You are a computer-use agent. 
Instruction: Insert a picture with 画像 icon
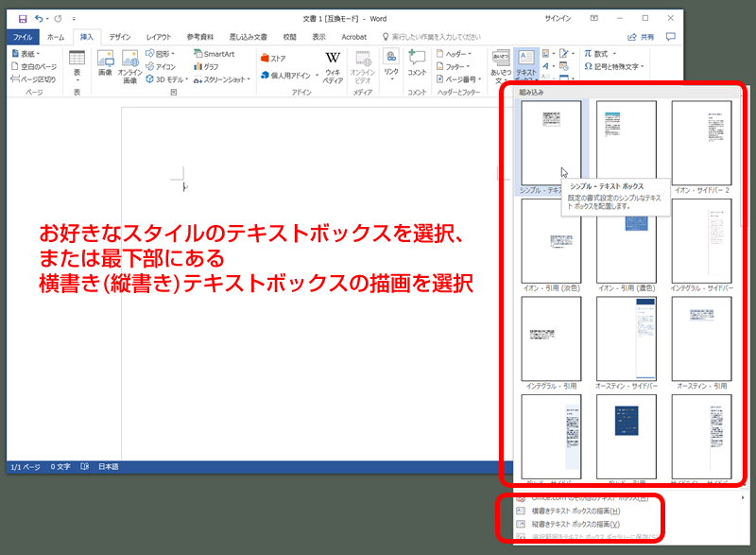[x=105, y=64]
